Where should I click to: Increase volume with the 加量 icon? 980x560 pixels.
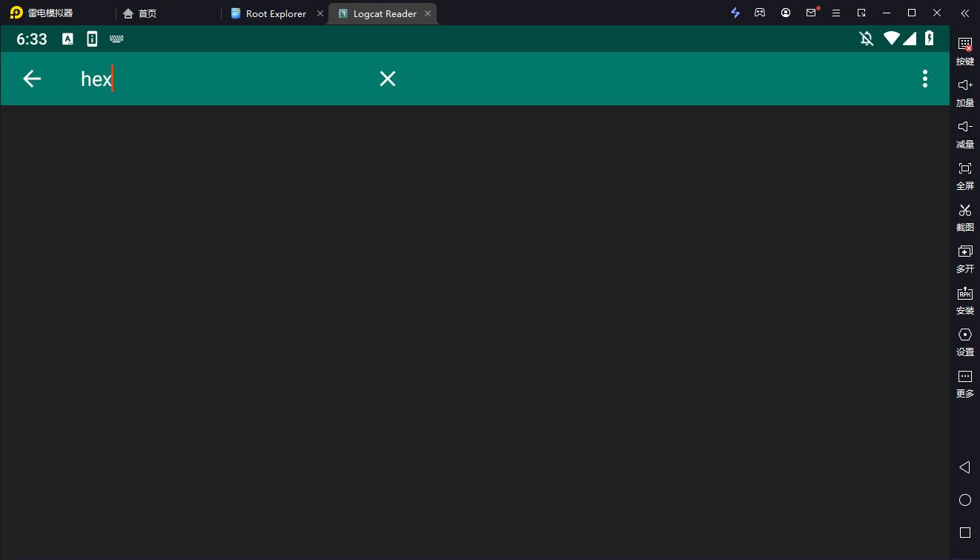[x=964, y=93]
